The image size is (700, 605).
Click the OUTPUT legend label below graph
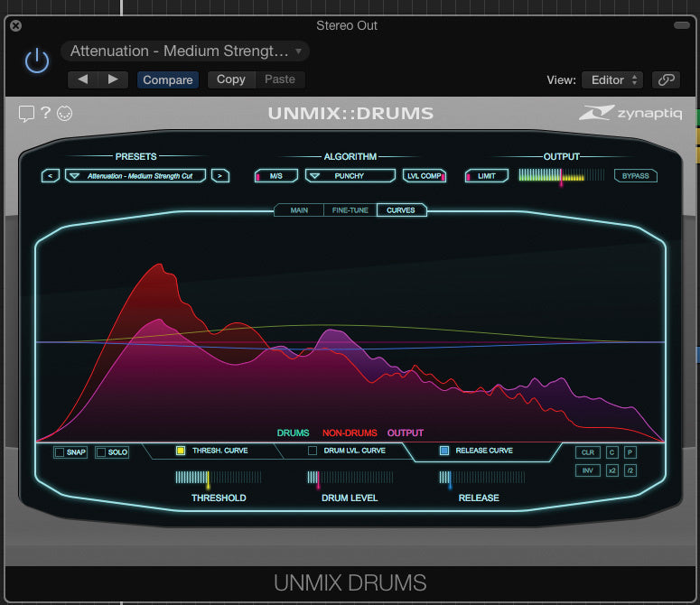click(406, 433)
